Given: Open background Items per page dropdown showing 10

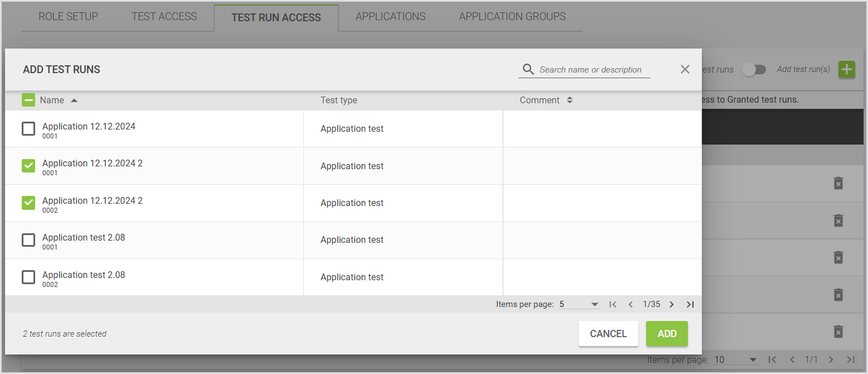Looking at the screenshot, I should [736, 360].
